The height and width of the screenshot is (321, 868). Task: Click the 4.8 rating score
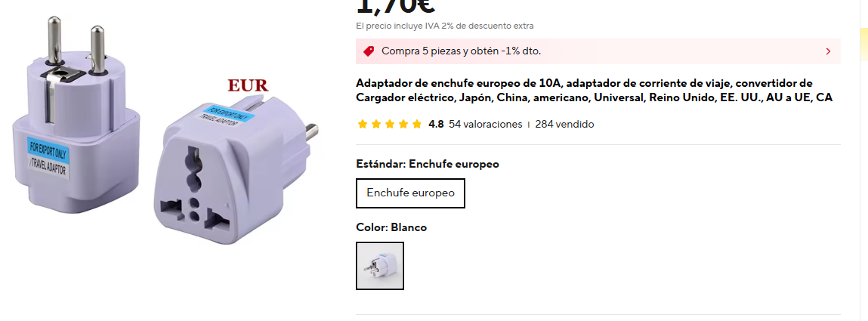click(x=436, y=125)
